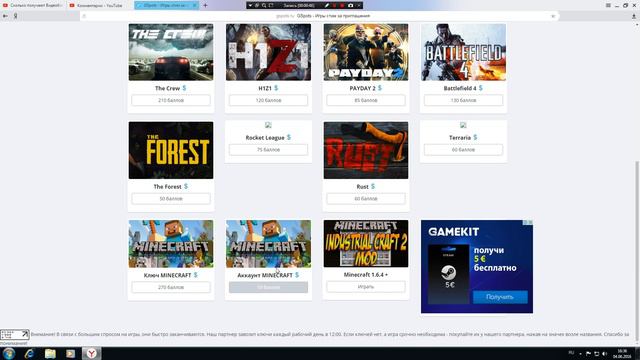
Task: Click the Minecraft 1.6.4 + title
Action: (x=366, y=275)
